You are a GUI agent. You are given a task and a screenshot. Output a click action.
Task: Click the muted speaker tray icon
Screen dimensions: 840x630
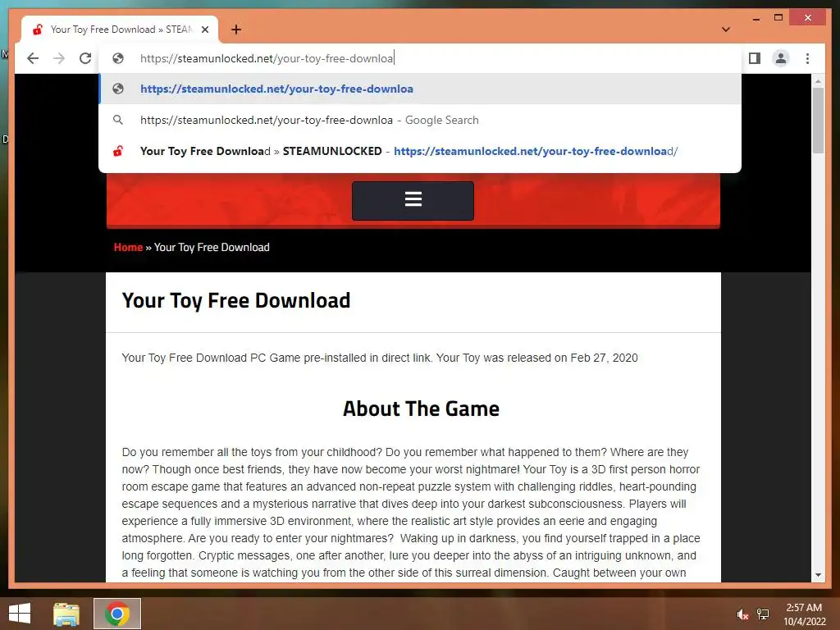(742, 614)
